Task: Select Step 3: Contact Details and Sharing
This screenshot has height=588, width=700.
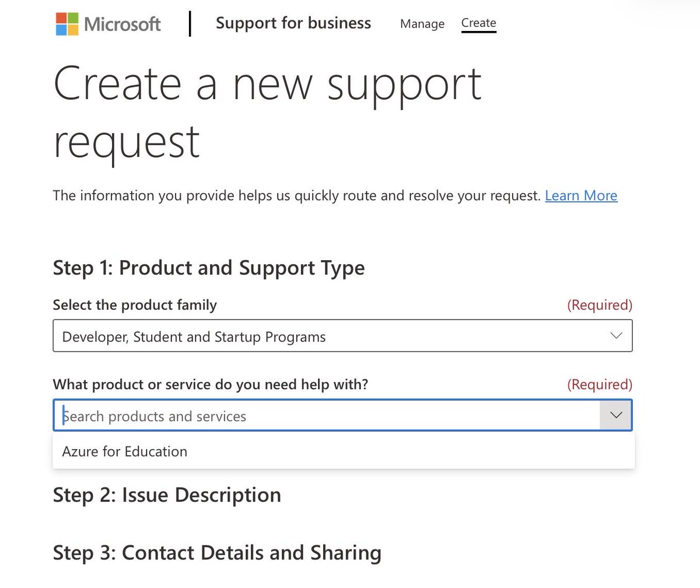Action: coord(217,553)
